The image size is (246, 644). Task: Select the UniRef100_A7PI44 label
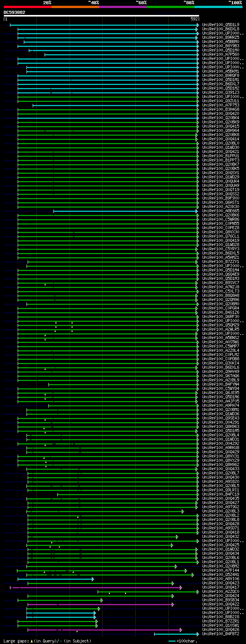pyautogui.click(x=221, y=570)
